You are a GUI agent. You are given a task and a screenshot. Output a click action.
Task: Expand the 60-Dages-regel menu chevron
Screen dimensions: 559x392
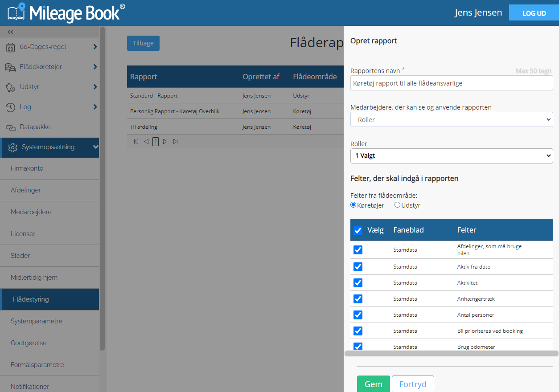click(x=95, y=47)
